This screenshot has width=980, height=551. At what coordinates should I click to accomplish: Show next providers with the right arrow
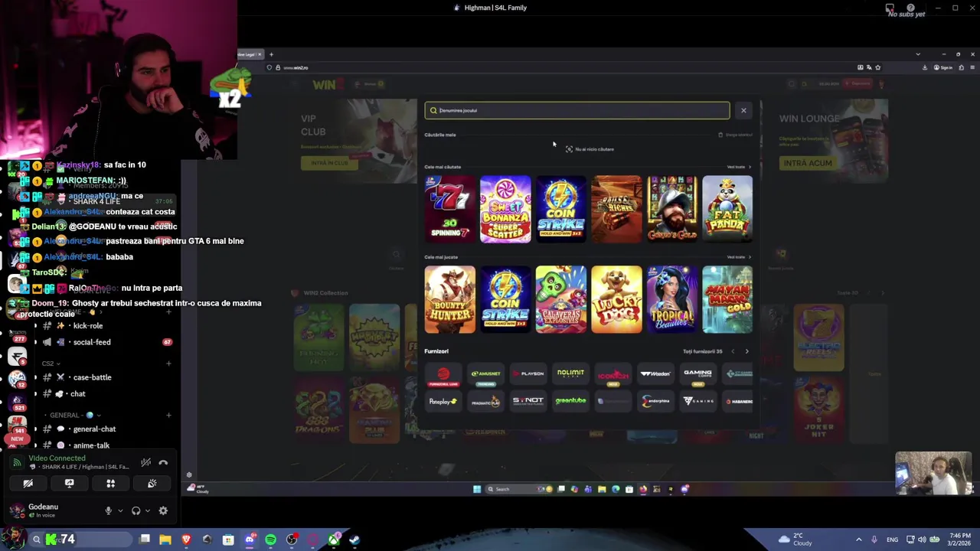[746, 351]
